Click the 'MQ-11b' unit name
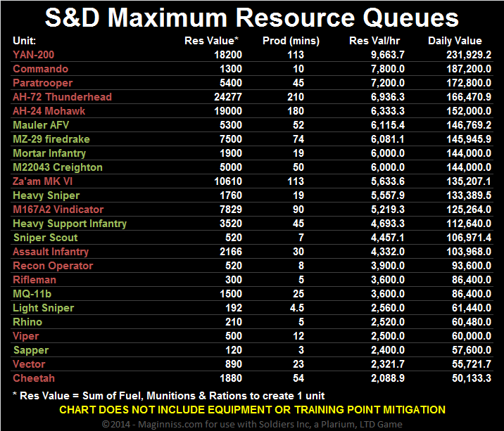 coord(32,294)
